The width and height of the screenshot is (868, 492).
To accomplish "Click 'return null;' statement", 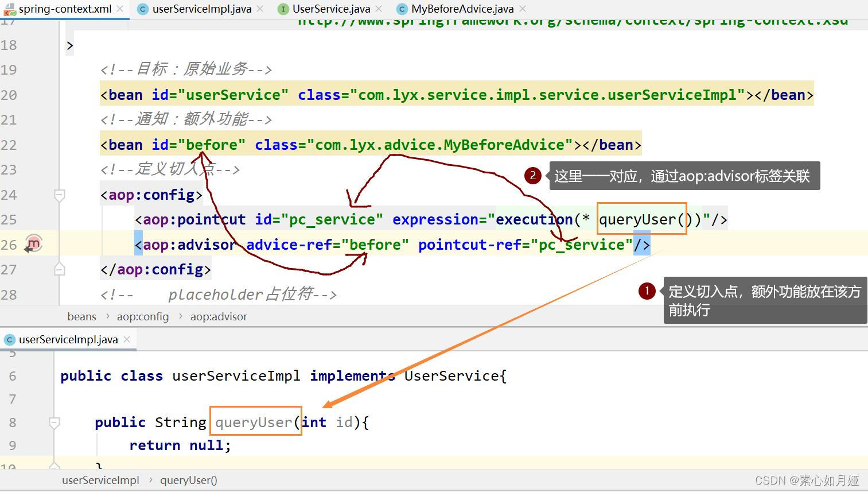I will tap(180, 445).
